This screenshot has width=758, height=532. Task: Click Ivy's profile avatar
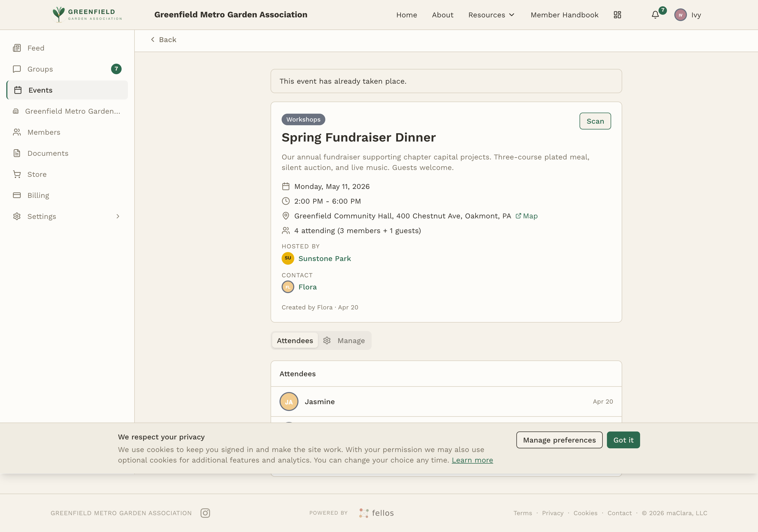680,15
